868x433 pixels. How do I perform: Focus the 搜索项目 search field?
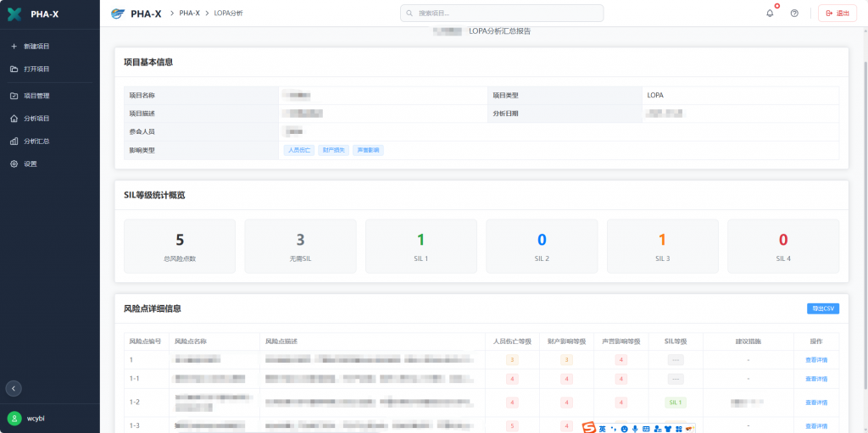point(502,14)
